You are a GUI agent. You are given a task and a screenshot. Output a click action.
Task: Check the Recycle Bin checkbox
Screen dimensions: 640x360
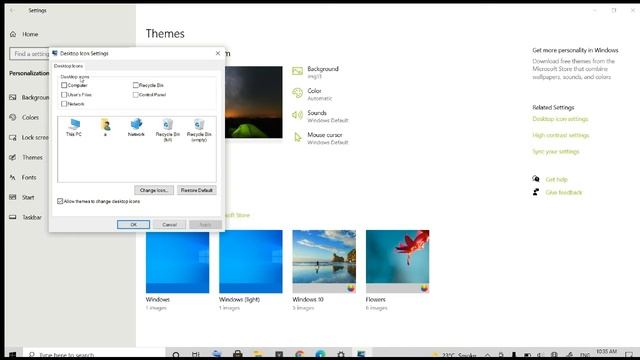pos(136,85)
